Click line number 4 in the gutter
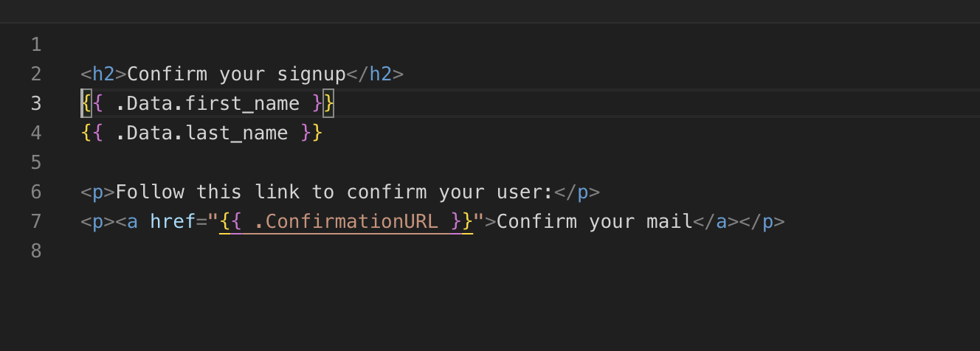The image size is (980, 351). coord(36,133)
